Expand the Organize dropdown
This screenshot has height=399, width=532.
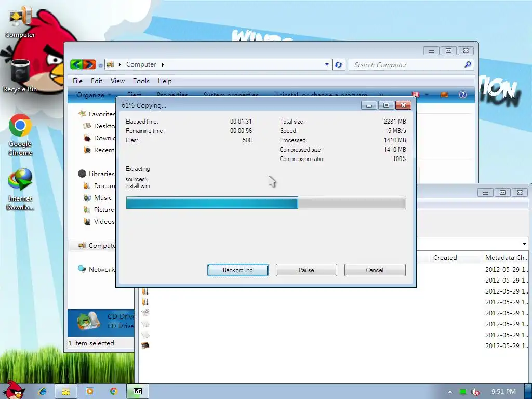pos(94,95)
